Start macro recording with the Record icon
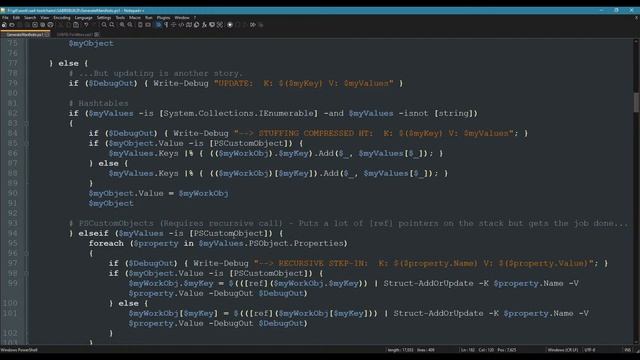640x360 pixels. tap(230, 25)
